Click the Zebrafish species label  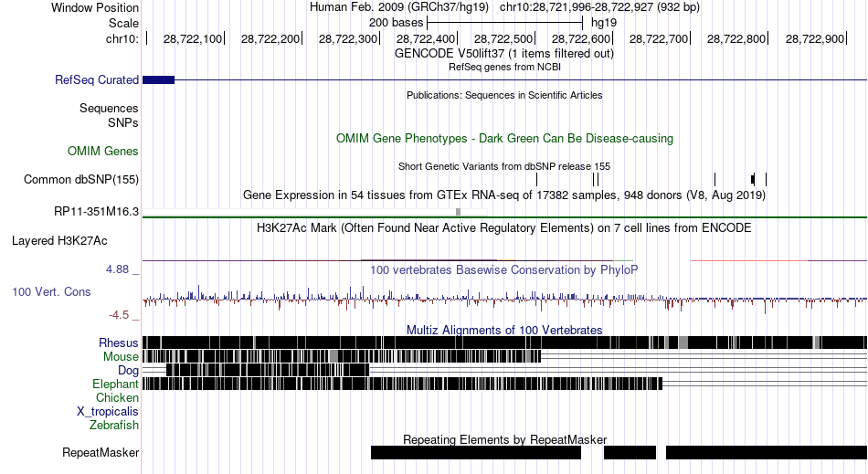click(114, 426)
